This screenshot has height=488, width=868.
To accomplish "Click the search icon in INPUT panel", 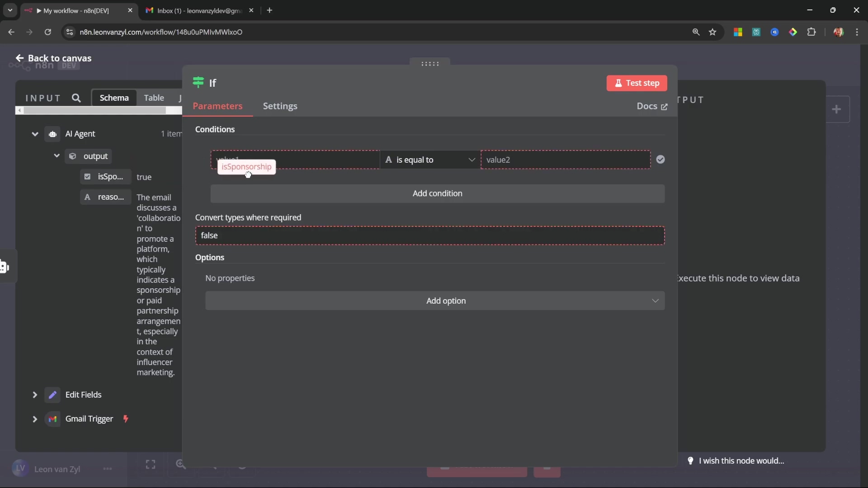I will click(x=76, y=98).
